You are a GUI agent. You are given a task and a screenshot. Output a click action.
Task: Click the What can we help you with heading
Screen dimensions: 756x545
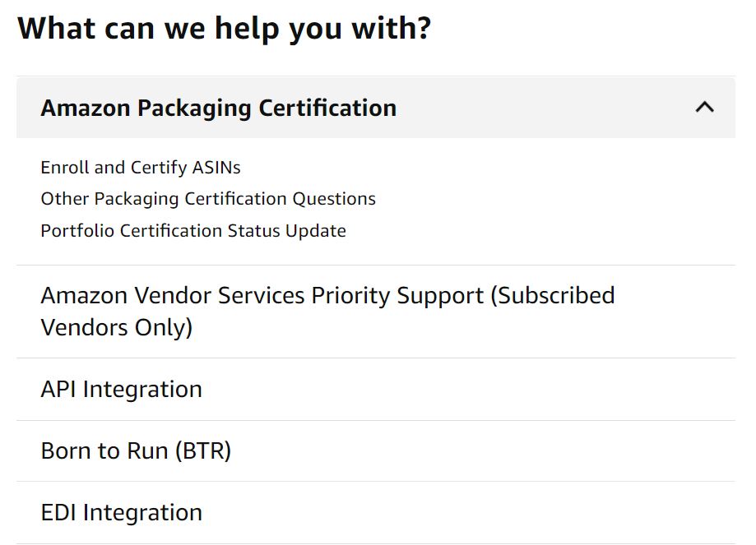225,27
